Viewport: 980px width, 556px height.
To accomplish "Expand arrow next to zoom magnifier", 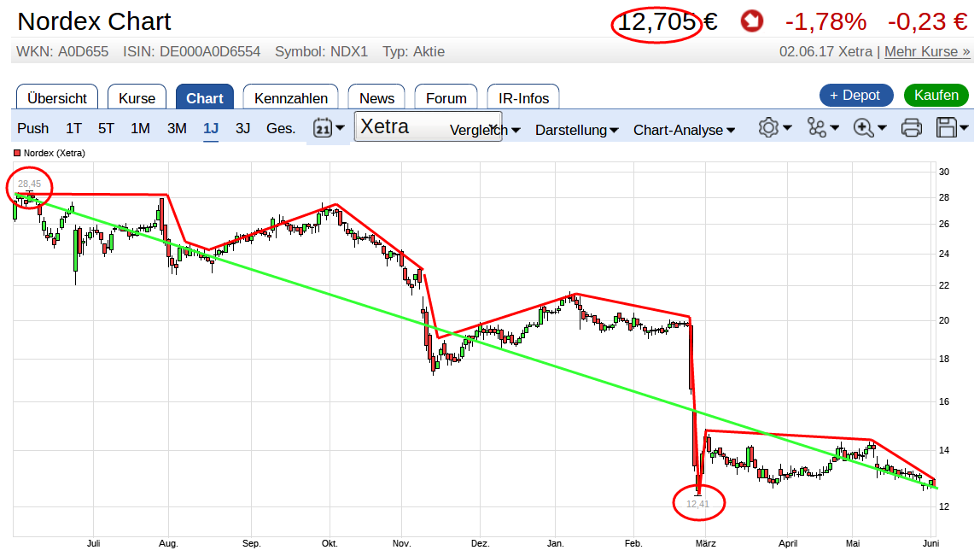I will click(x=882, y=127).
